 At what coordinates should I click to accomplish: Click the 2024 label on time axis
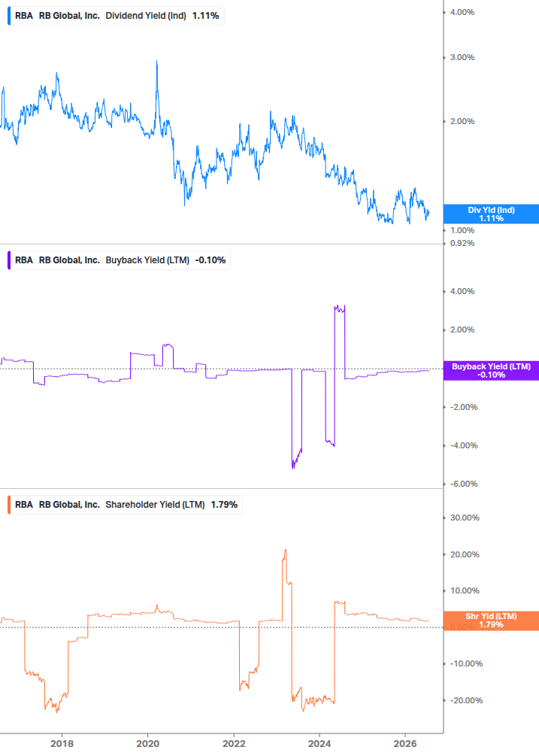pos(319,743)
